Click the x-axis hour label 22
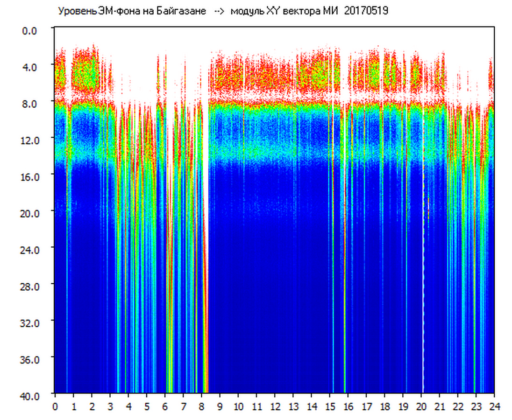512x420 pixels. 458,406
